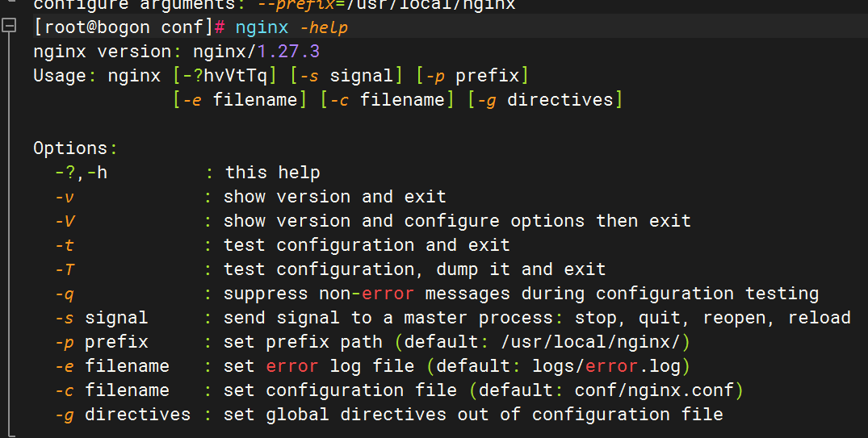Click '[-g directives]' in the Usage line
Screen dimensions: 868x438
(x=545, y=100)
